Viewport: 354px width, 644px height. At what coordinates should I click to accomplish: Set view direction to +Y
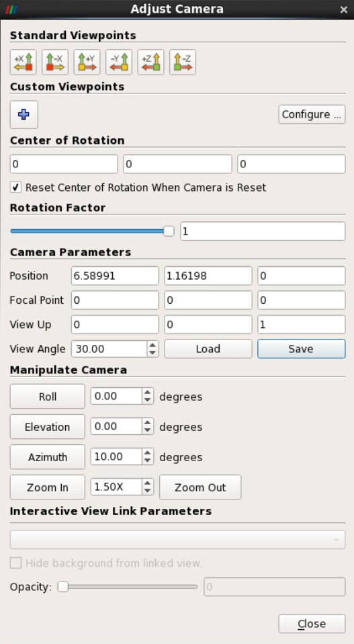(x=87, y=62)
